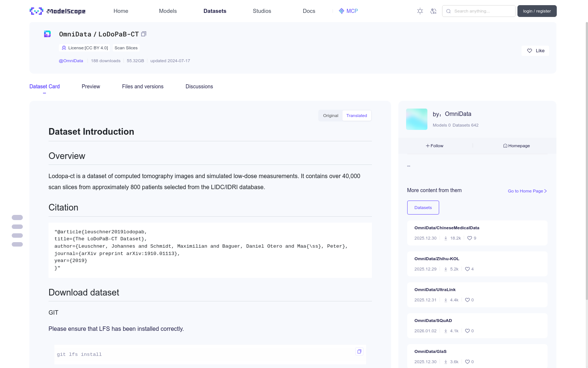Click the plus icon beside Follow

click(428, 146)
